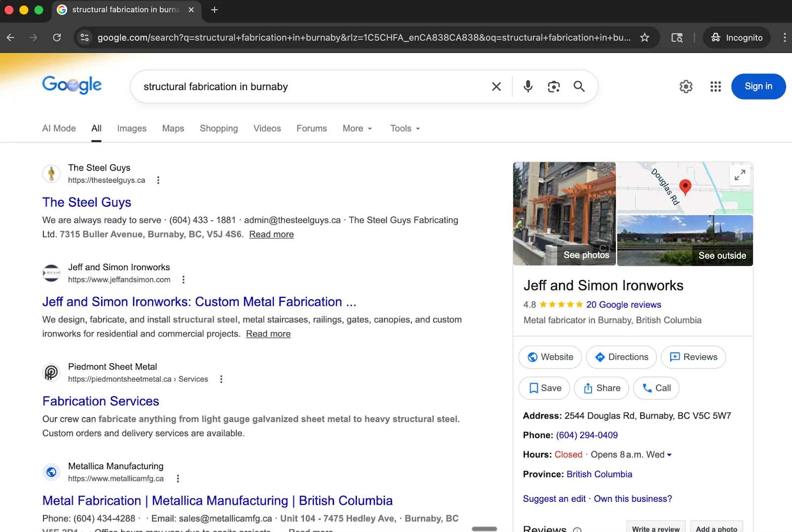Click Write a review button
The width and height of the screenshot is (792, 532).
(656, 528)
